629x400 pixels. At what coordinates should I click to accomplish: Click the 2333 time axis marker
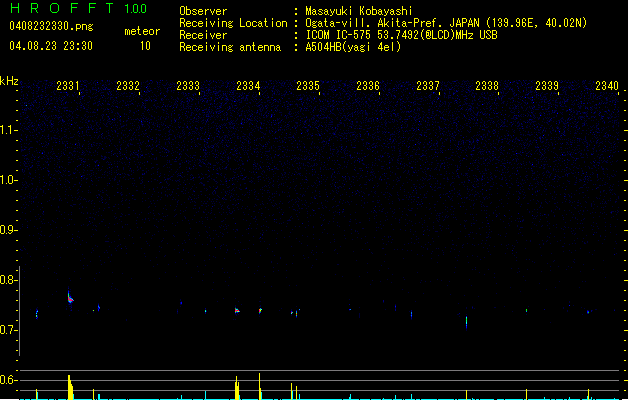[188, 85]
